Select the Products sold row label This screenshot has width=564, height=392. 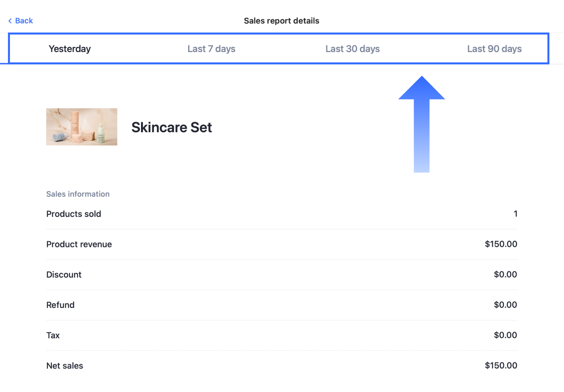point(74,214)
